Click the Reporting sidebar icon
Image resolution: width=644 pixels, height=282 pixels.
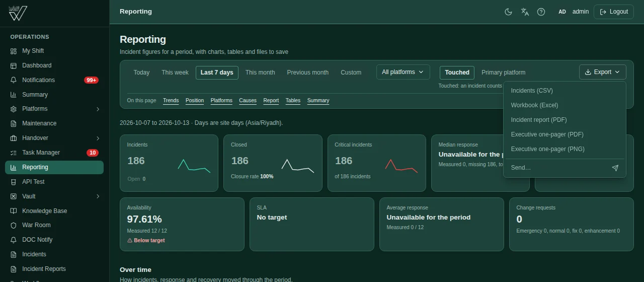[14, 167]
